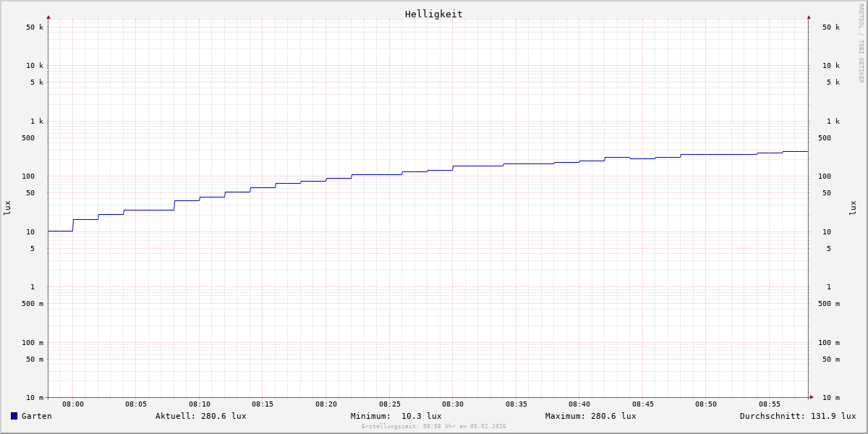Click the Maximum 280.6 lux value
Viewport: 868px width, 434px height.
pos(590,416)
